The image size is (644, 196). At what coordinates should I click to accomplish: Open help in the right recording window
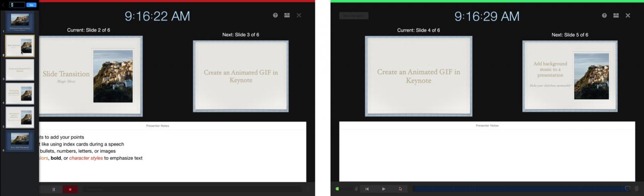(x=604, y=16)
